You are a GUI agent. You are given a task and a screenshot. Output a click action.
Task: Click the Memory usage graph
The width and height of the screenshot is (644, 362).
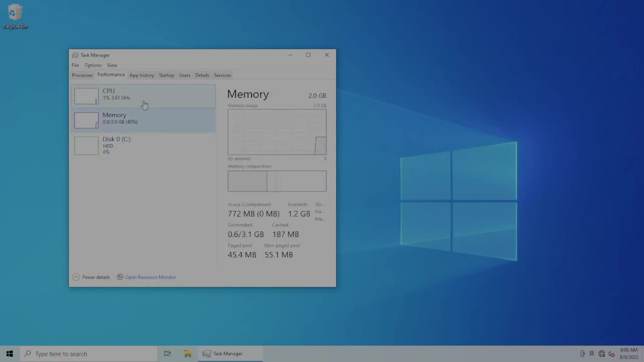(x=277, y=132)
